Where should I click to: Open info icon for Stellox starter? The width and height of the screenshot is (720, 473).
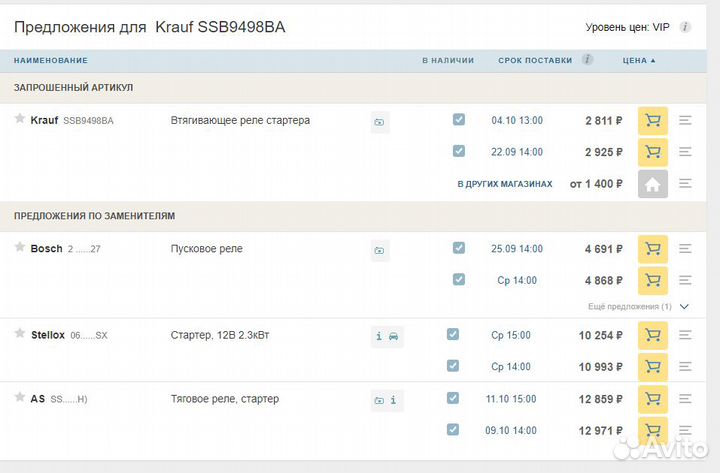click(x=379, y=336)
